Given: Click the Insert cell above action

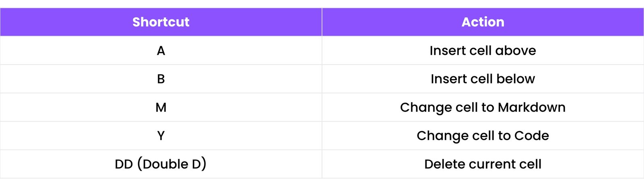Looking at the screenshot, I should (x=483, y=51).
